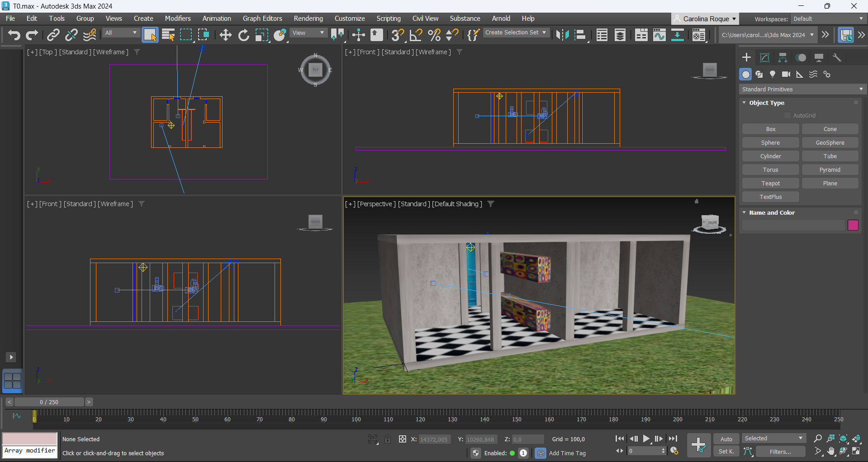Image resolution: width=868 pixels, height=462 pixels.
Task: Open the Modifiers menu
Action: pyautogui.click(x=177, y=19)
